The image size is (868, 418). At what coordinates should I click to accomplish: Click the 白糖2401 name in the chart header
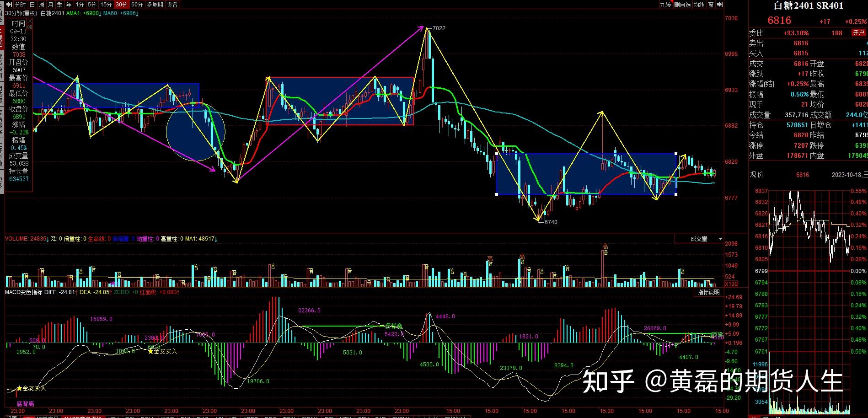pos(52,13)
